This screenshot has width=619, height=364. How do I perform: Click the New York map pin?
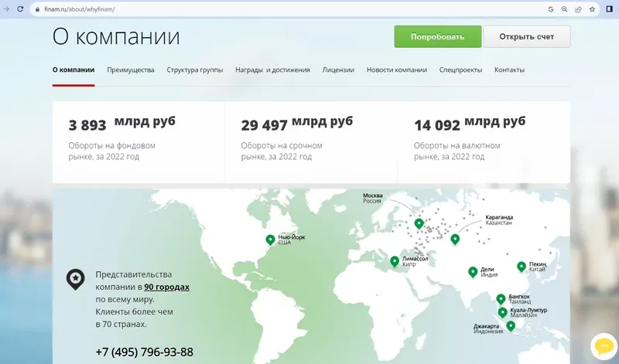[x=270, y=240]
